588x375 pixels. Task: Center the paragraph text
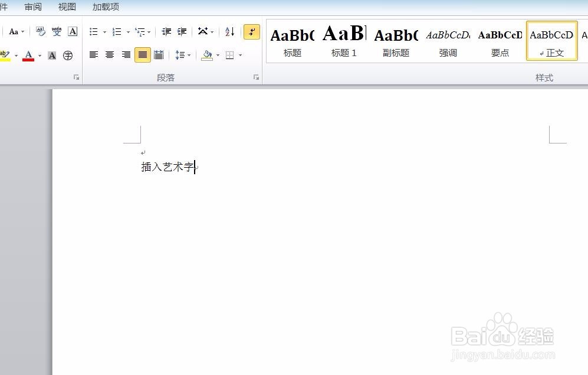click(x=110, y=55)
